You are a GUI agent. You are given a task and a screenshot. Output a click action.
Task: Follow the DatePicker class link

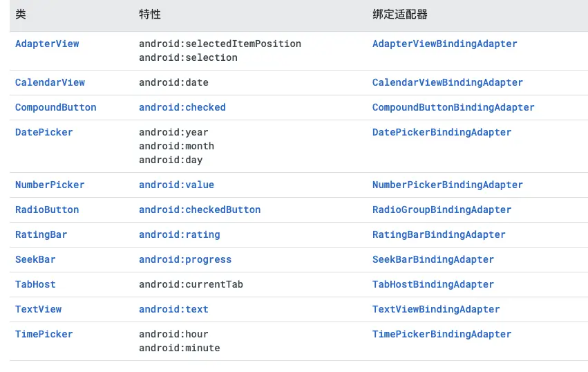pyautogui.click(x=44, y=132)
